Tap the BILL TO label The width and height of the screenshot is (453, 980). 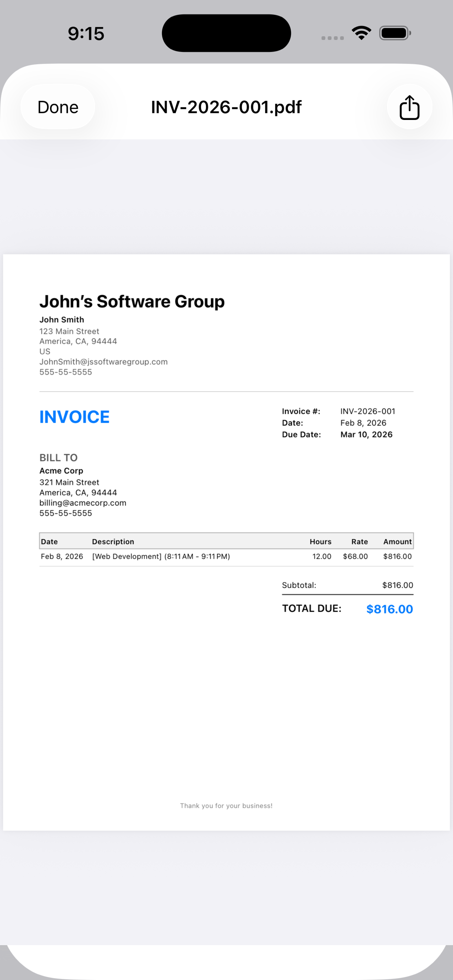(59, 458)
